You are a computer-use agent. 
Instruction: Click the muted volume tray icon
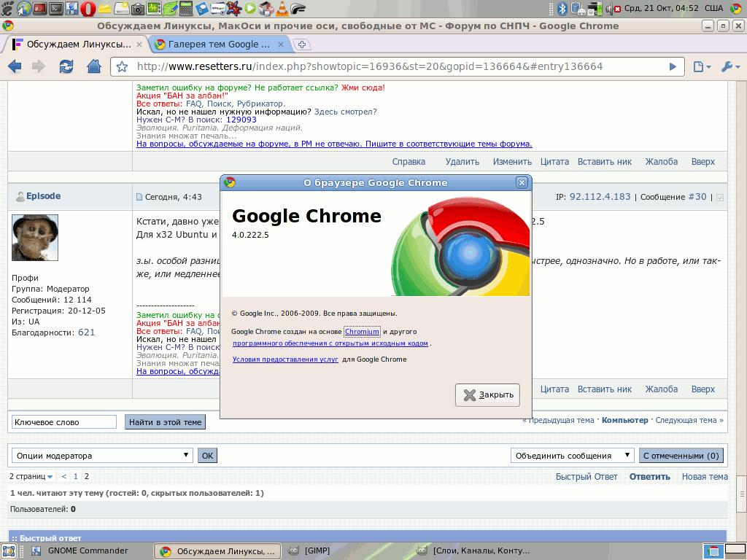[x=613, y=8]
